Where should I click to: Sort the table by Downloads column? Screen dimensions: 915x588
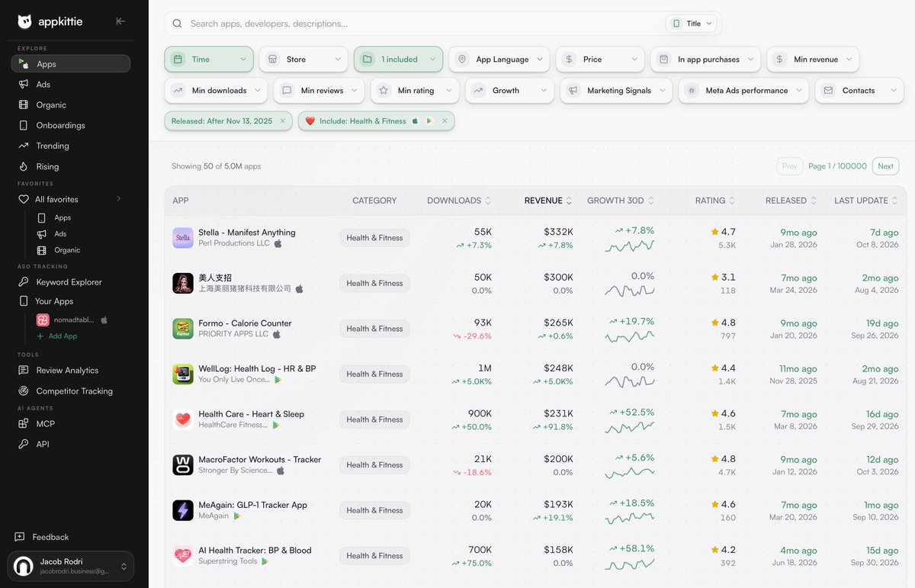tap(459, 201)
